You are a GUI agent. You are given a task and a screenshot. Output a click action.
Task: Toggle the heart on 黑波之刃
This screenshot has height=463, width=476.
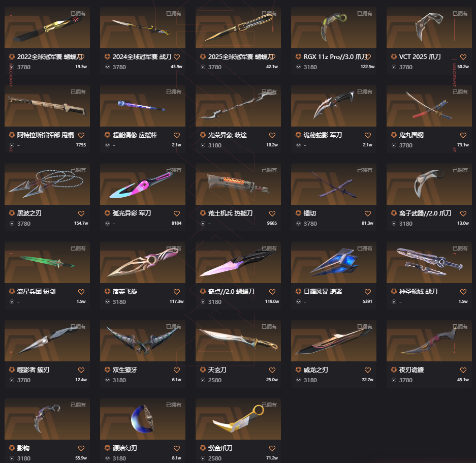click(x=81, y=213)
